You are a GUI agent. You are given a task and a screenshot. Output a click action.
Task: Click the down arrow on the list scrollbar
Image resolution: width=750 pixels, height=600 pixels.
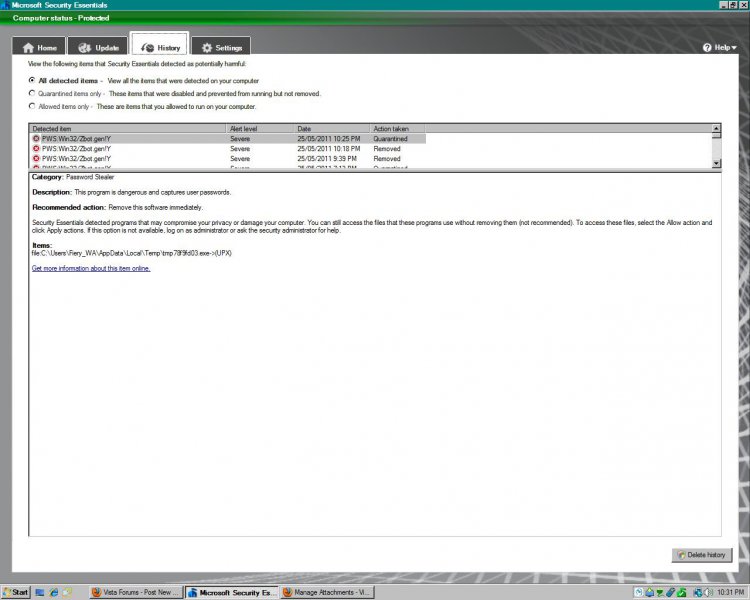pos(716,163)
